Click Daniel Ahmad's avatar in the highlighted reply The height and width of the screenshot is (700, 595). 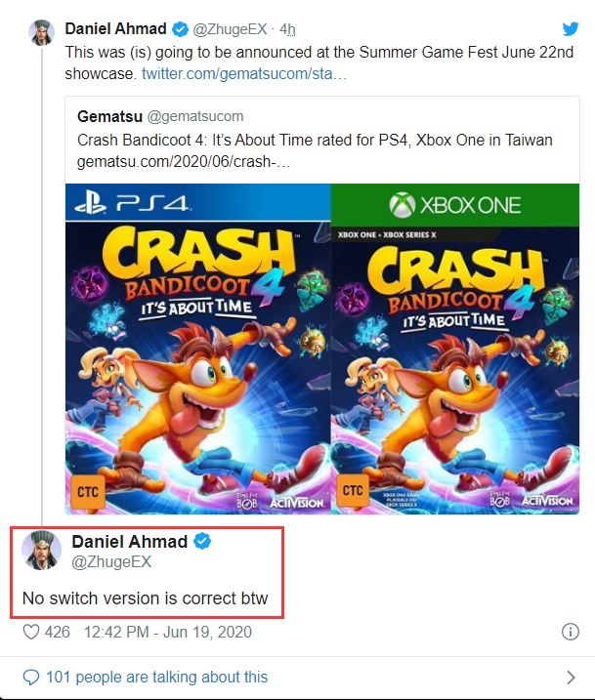[x=42, y=551]
